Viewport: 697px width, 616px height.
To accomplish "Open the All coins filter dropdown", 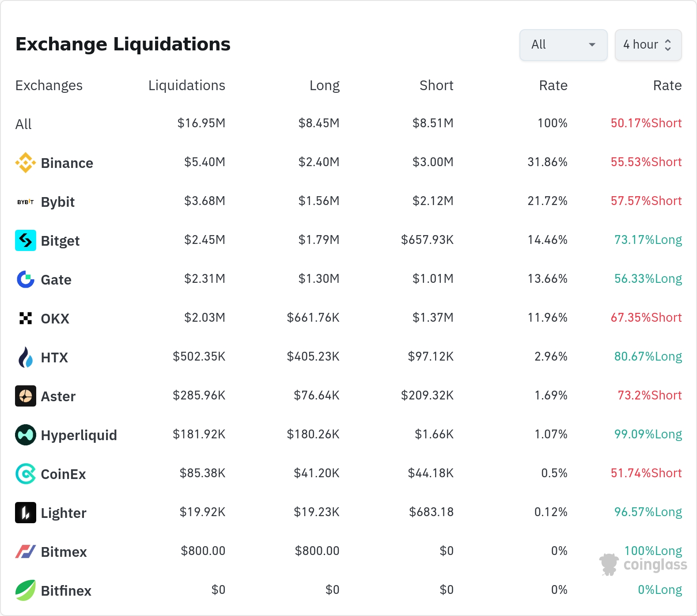I will click(563, 45).
